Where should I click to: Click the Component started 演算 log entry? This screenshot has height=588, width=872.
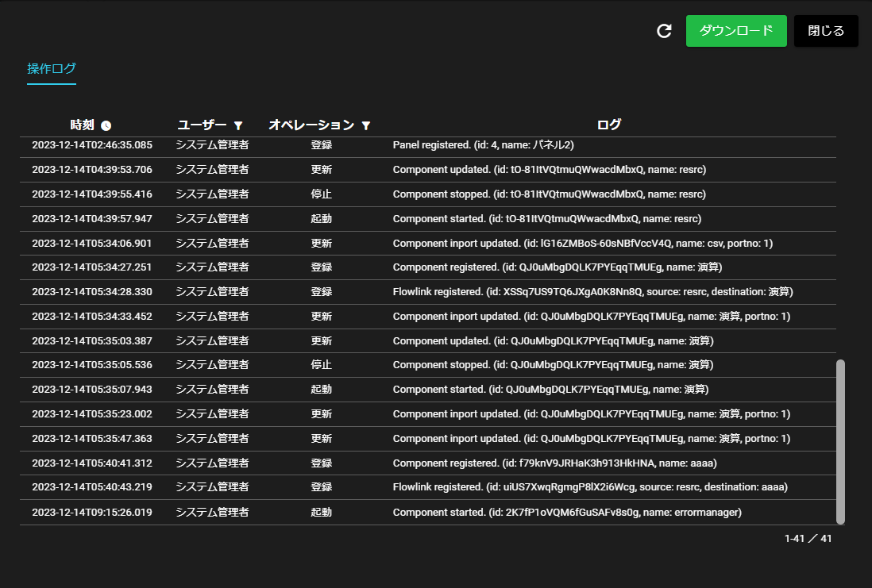pos(550,390)
